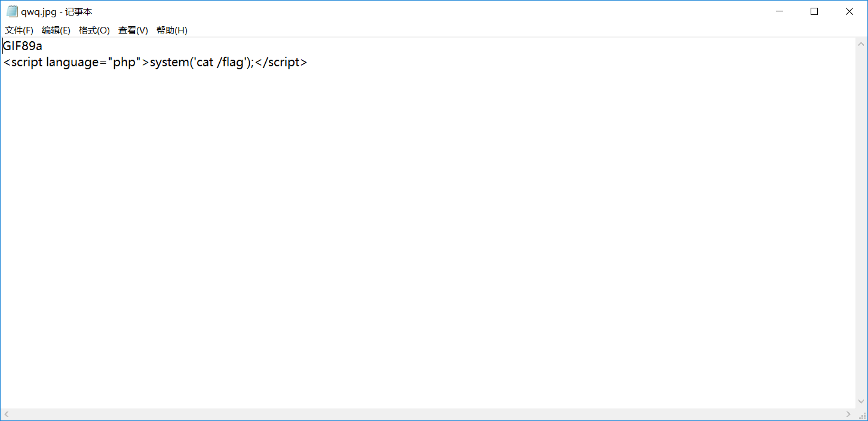Click the Notepad icon in title bar
Viewport: 868px width, 421px height.
coord(12,11)
